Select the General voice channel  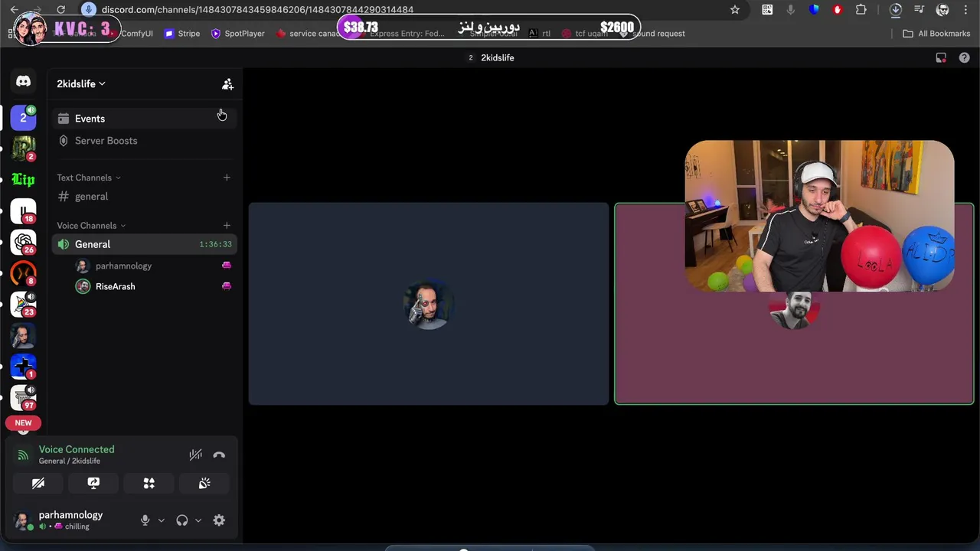143,244
